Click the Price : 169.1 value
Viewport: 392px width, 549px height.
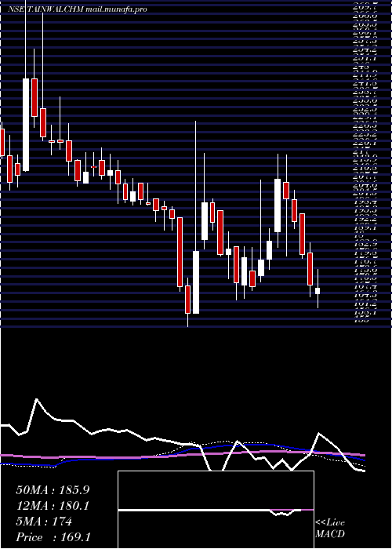coord(53,537)
